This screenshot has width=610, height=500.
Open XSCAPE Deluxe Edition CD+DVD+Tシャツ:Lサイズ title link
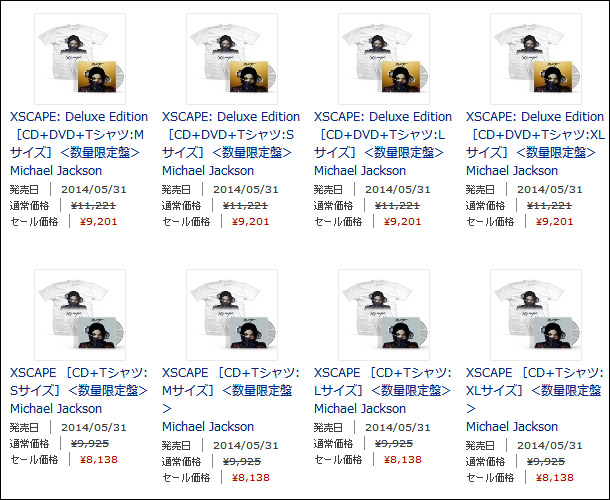pos(383,134)
